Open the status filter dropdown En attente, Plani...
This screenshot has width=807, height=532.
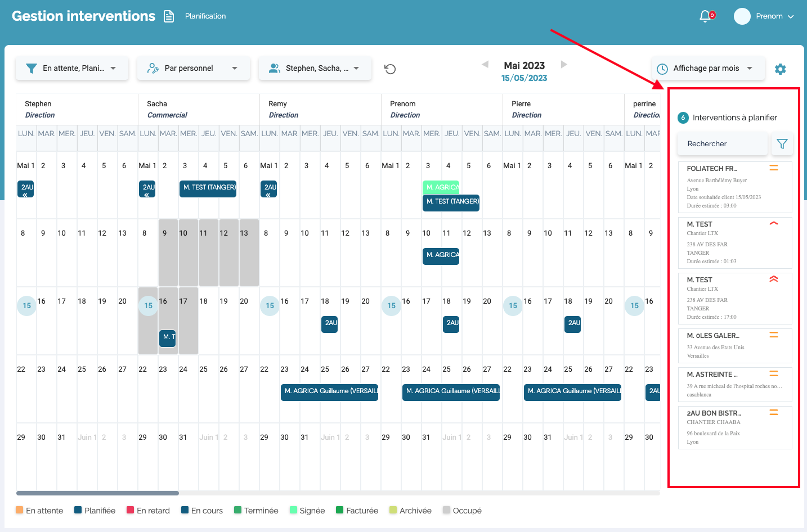tap(72, 69)
